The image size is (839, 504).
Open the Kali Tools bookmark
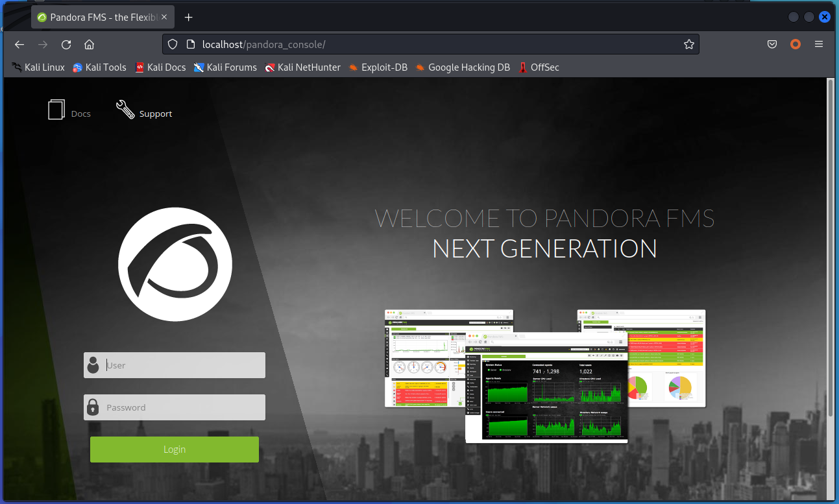point(99,67)
